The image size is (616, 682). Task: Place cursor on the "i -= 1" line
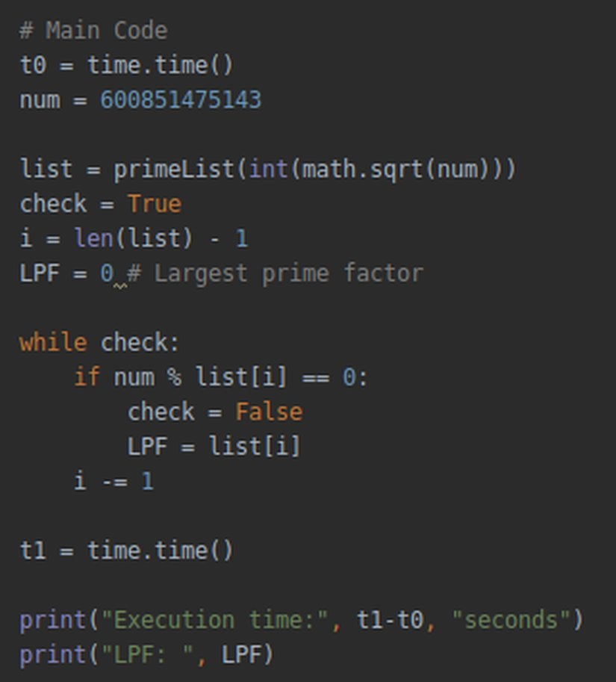[113, 481]
